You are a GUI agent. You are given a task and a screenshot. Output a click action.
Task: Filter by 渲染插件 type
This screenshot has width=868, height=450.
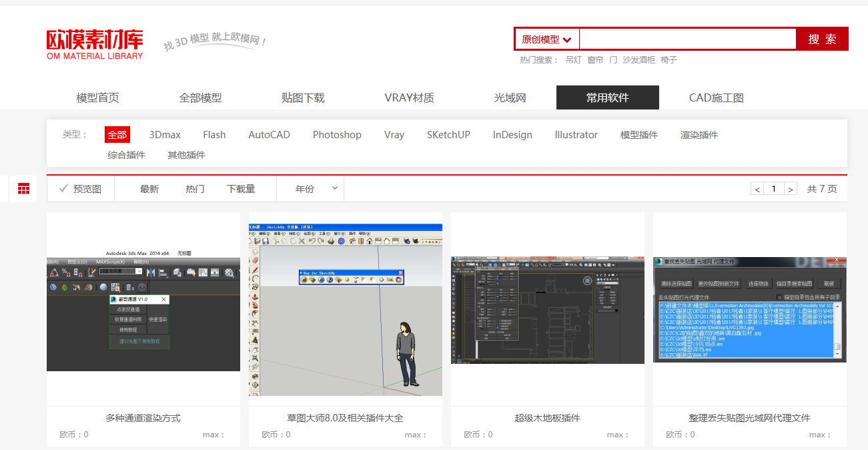coord(699,135)
